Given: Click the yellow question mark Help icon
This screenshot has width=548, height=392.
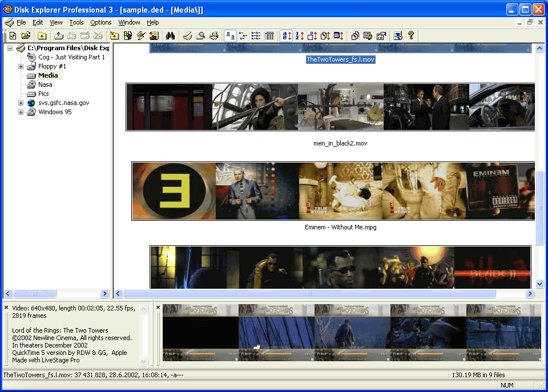Looking at the screenshot, I should click(410, 36).
